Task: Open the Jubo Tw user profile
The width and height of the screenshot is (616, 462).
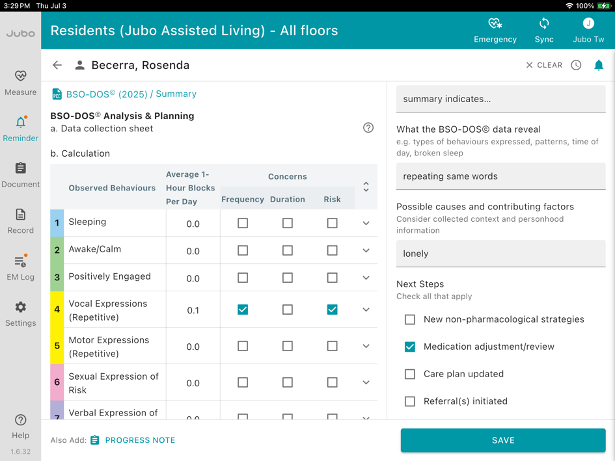Action: [588, 29]
